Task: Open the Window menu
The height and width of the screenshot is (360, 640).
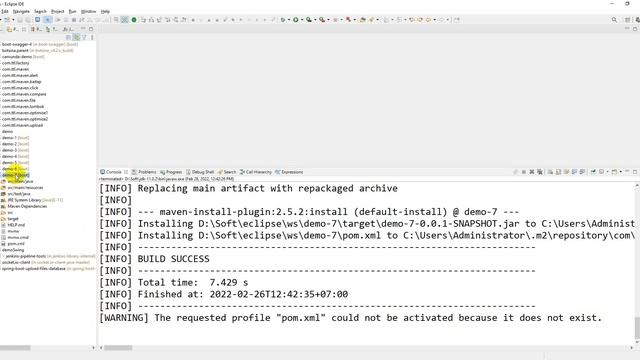Action: point(89,11)
